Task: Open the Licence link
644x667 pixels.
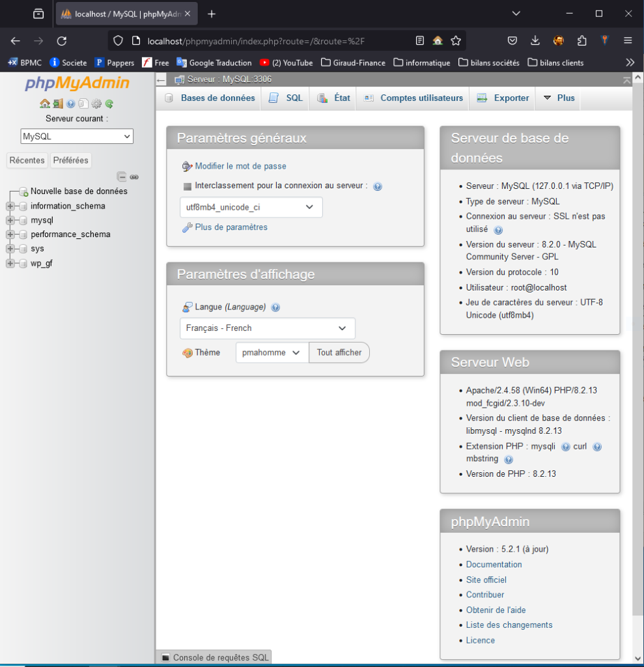Action: 481,641
